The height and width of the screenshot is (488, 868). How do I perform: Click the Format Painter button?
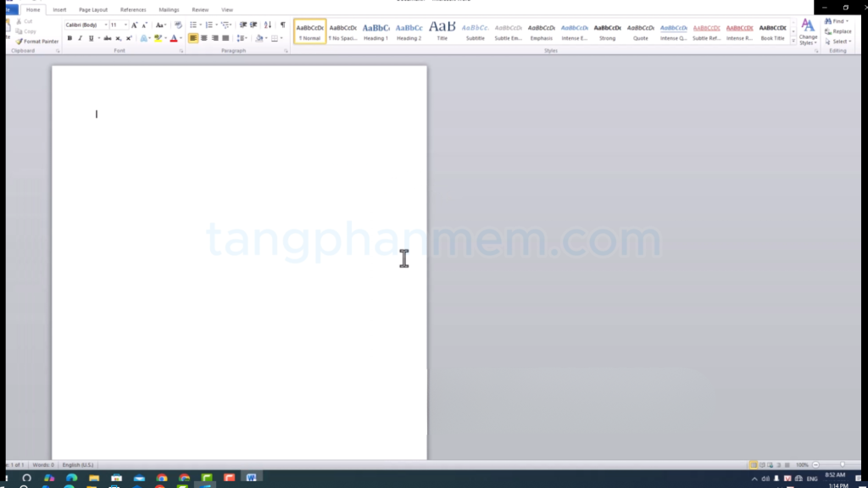[36, 42]
